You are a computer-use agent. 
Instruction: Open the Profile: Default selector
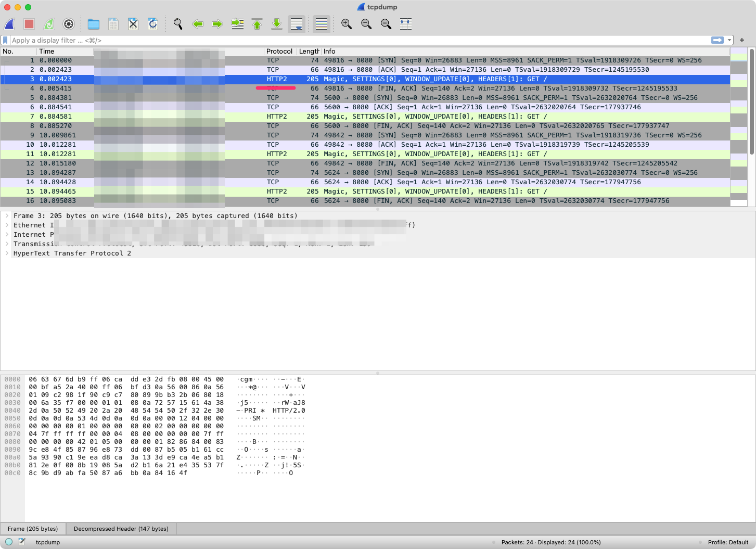[x=728, y=542]
